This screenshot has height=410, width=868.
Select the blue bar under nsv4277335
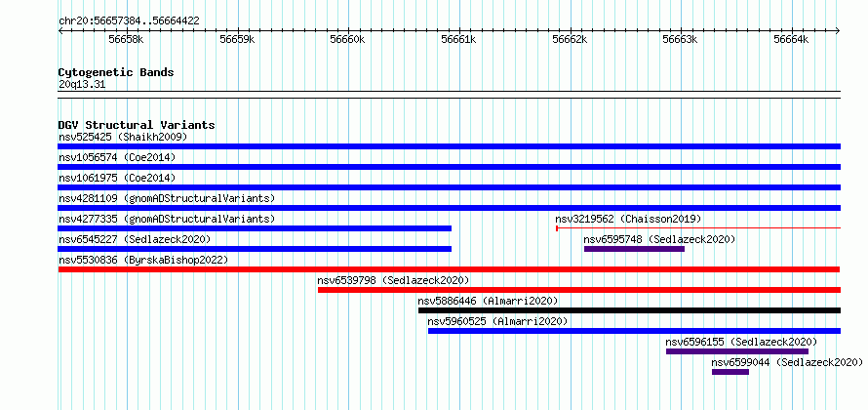click(255, 228)
